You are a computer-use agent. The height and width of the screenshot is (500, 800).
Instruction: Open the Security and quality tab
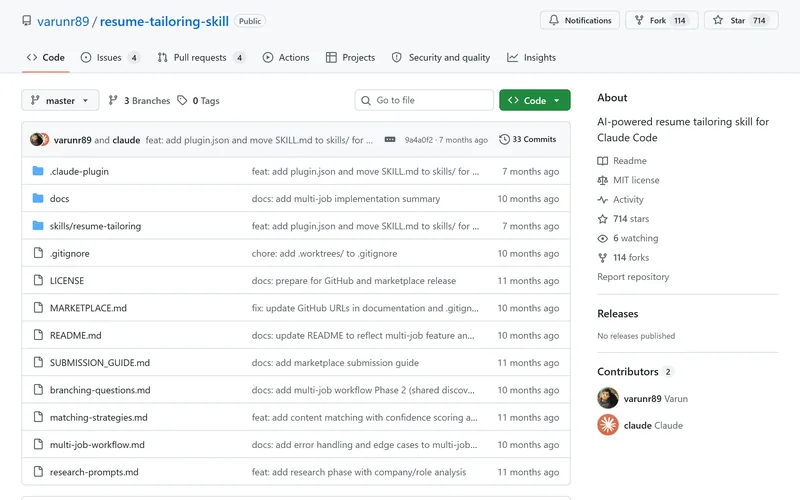click(x=441, y=58)
